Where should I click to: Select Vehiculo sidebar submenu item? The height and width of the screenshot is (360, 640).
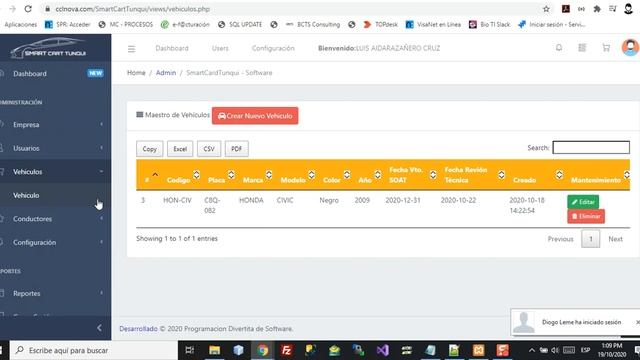click(26, 195)
